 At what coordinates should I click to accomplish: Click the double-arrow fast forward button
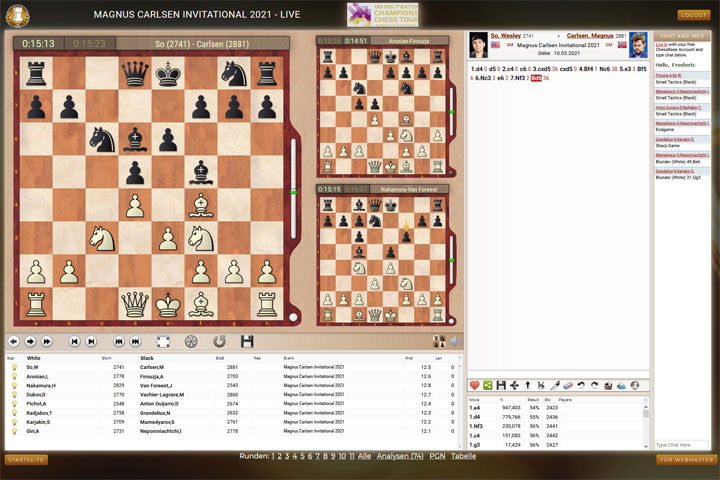click(47, 341)
